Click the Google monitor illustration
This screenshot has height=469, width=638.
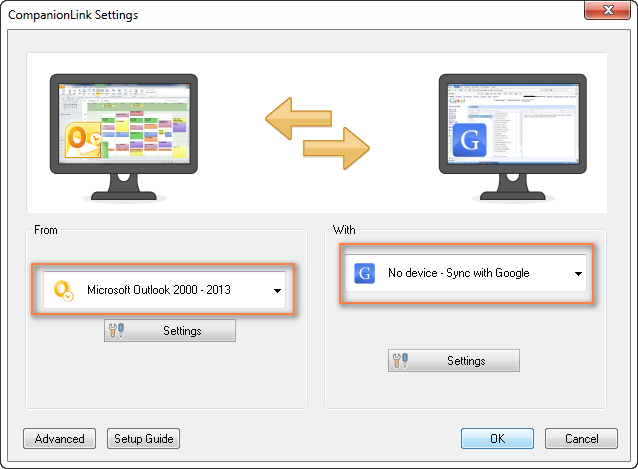pyautogui.click(x=513, y=137)
